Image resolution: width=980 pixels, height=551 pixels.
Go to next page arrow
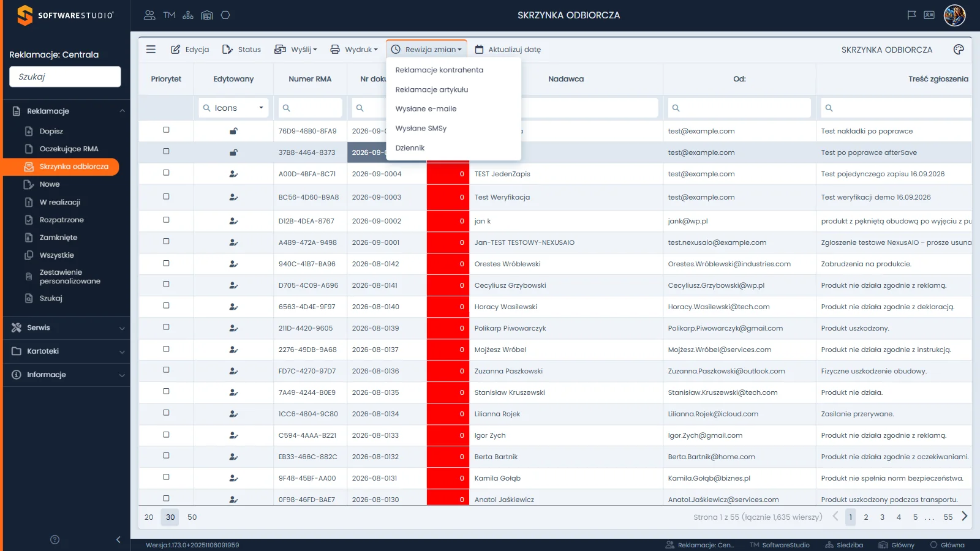[965, 516]
